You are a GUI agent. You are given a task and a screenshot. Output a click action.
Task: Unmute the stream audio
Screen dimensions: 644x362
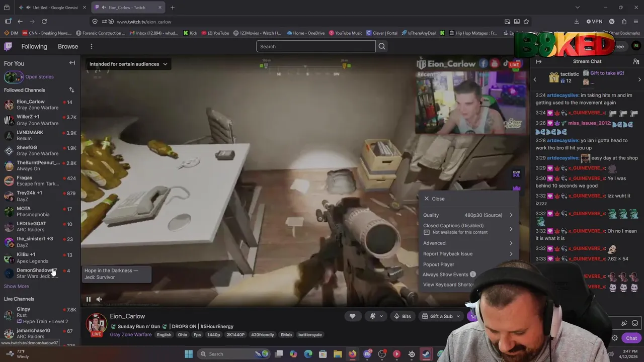[99, 299]
